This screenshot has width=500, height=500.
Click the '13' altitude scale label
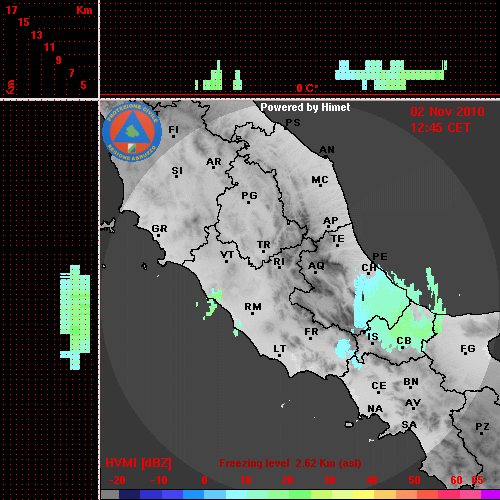click(x=37, y=35)
